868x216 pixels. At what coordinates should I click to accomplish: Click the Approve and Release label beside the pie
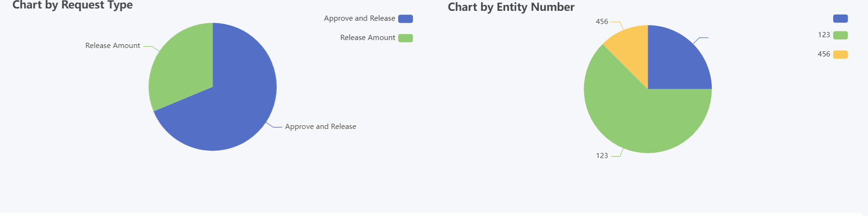[320, 127]
